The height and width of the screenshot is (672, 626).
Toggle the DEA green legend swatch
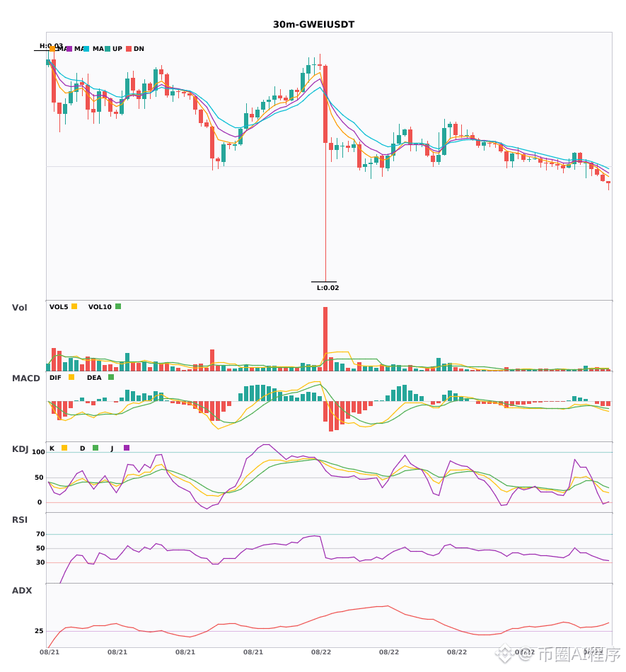tap(111, 377)
